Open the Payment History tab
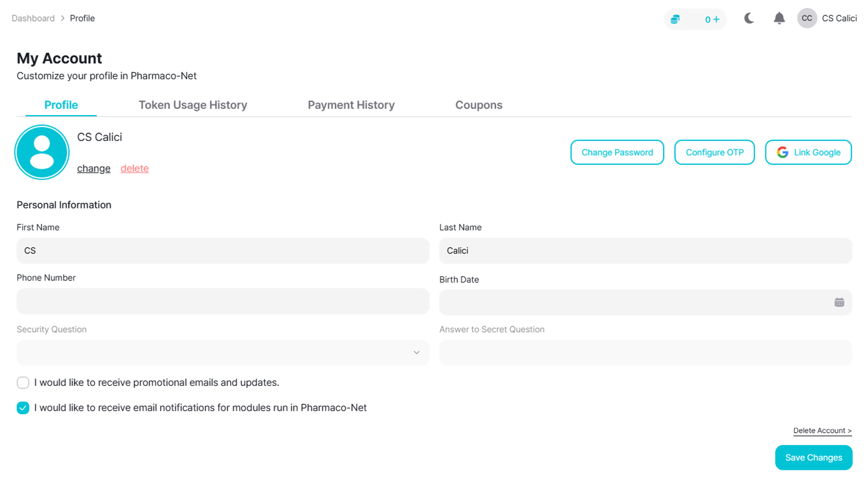The width and height of the screenshot is (868, 494). pos(351,105)
